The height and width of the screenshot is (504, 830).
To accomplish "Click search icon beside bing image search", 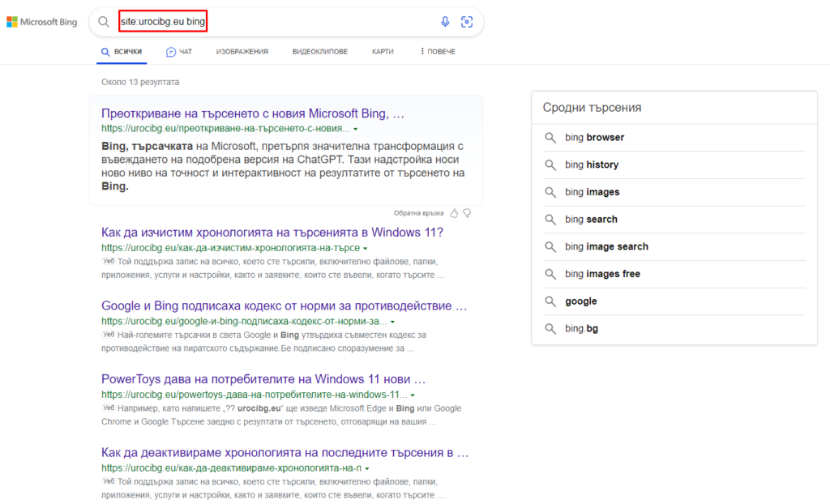I will point(550,246).
